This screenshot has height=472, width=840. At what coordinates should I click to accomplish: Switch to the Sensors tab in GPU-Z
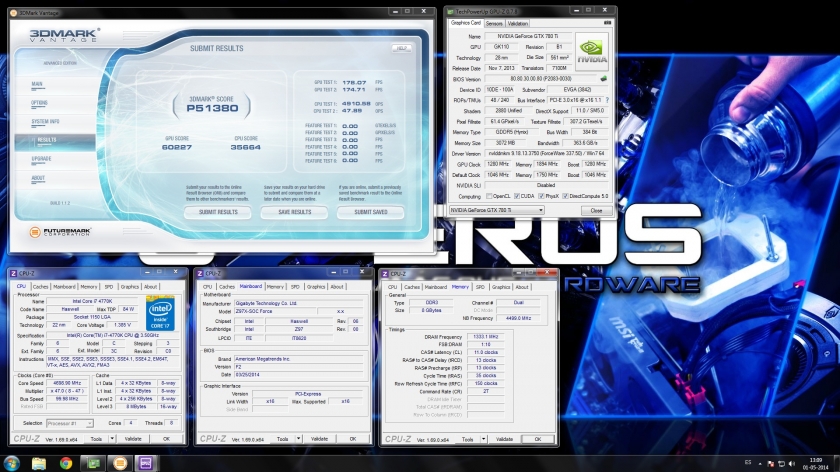click(x=494, y=24)
